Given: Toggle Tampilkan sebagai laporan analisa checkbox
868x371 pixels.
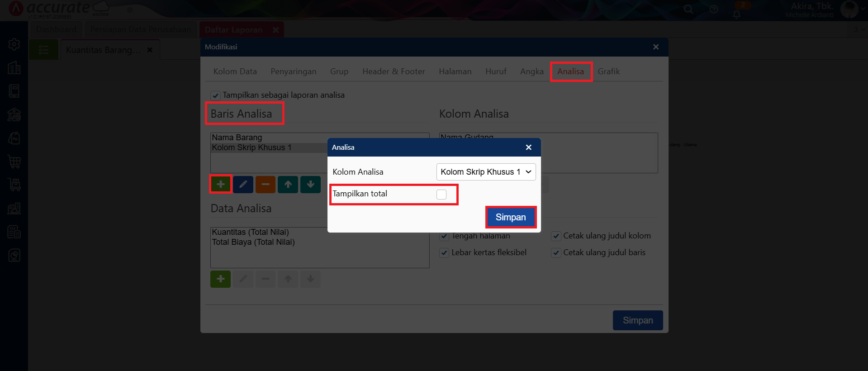Looking at the screenshot, I should [216, 95].
